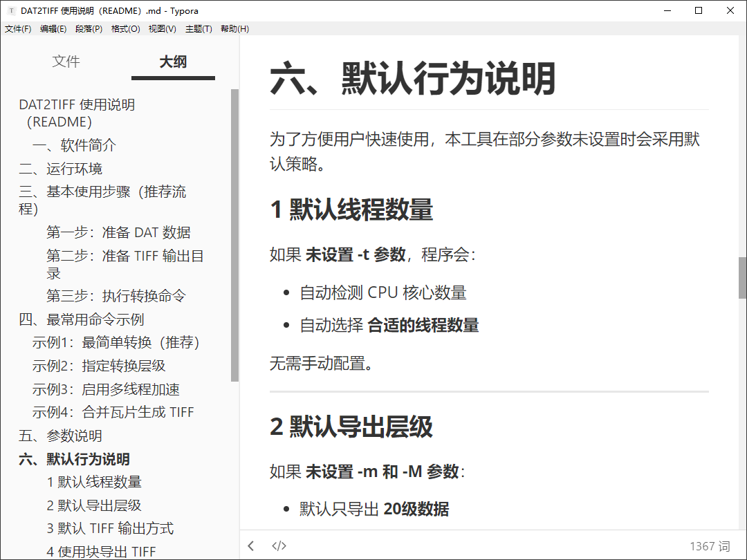The image size is (747, 560).
Task: Go to 一、软件简介 in outline
Action: [74, 145]
